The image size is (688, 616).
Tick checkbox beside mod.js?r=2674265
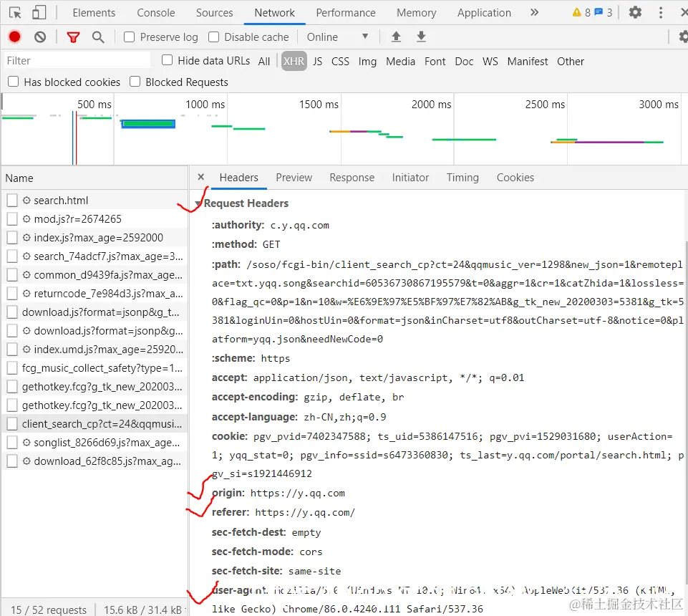12,219
